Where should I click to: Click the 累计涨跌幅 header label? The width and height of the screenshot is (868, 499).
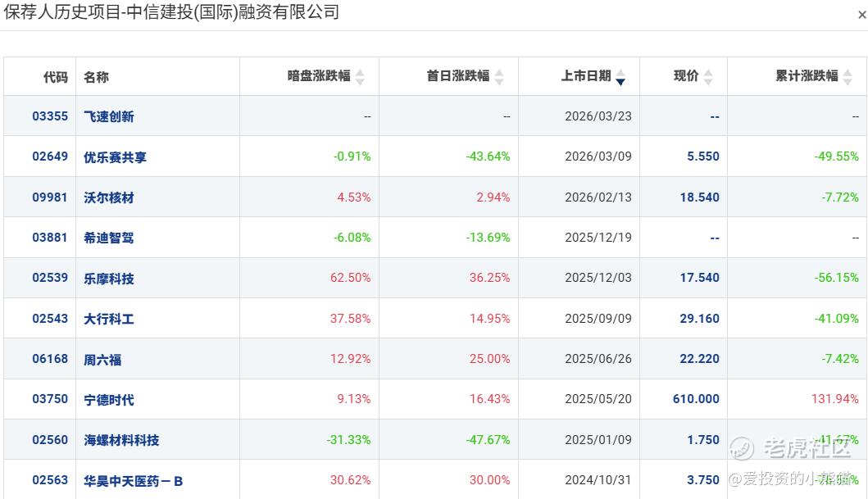click(x=807, y=75)
